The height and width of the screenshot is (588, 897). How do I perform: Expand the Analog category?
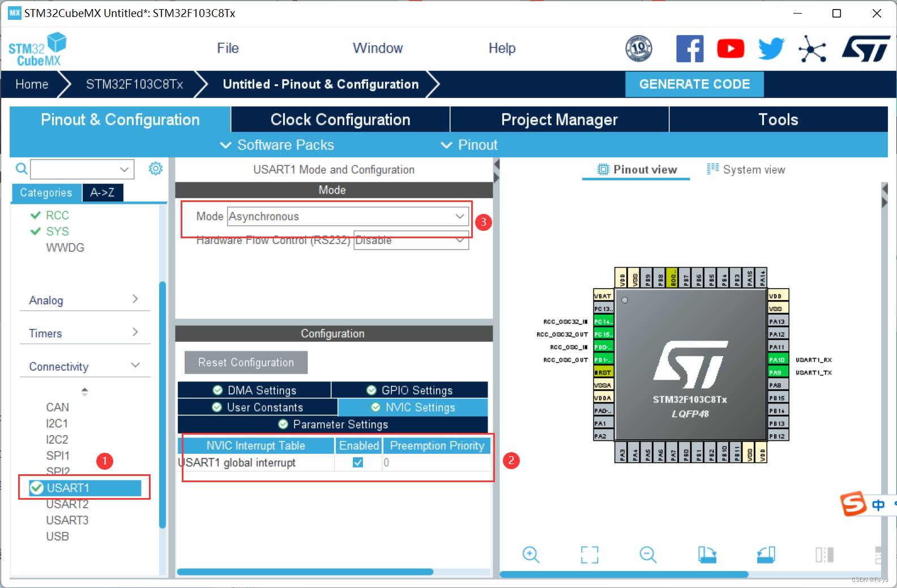pyautogui.click(x=85, y=300)
